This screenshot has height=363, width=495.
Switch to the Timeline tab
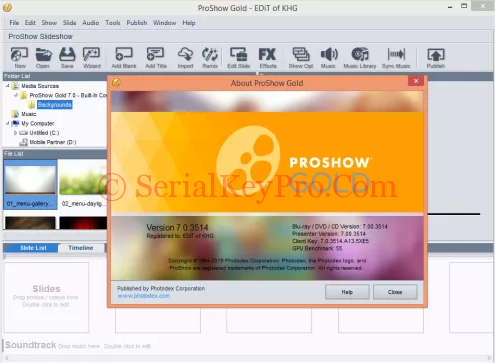coord(81,248)
